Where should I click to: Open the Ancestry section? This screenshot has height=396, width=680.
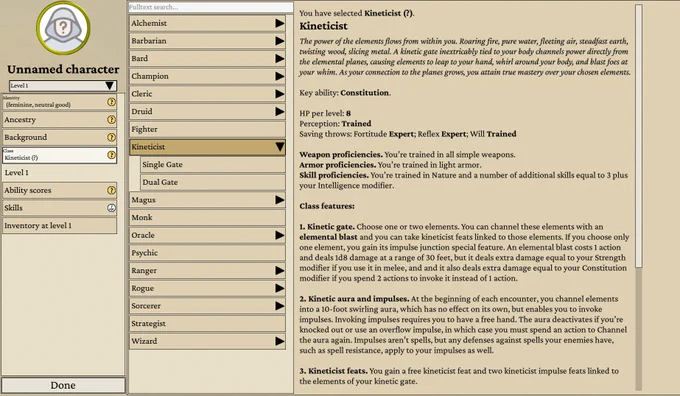coord(59,120)
